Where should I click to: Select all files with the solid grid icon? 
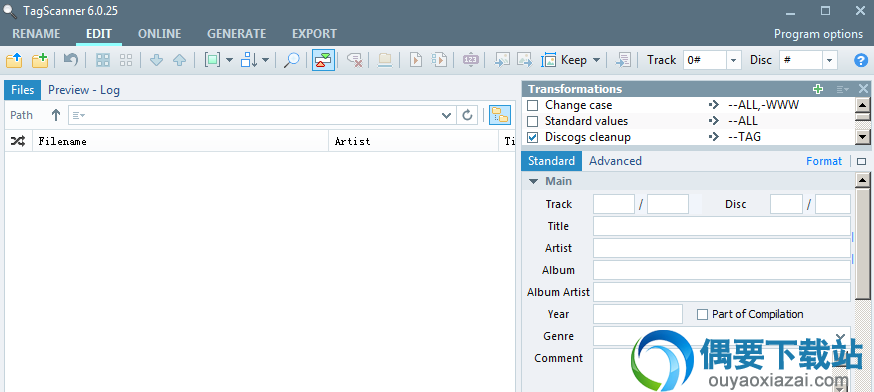click(x=103, y=60)
